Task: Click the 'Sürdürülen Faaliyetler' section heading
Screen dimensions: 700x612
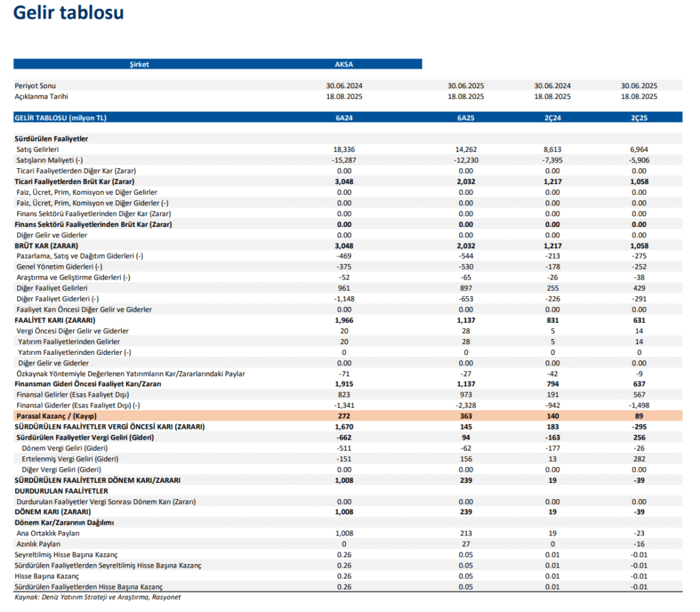Action: tap(51, 139)
